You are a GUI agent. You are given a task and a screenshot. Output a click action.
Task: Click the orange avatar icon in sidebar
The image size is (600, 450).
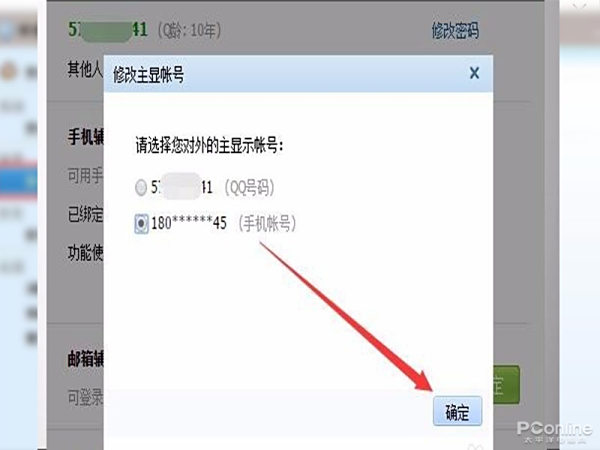9,71
